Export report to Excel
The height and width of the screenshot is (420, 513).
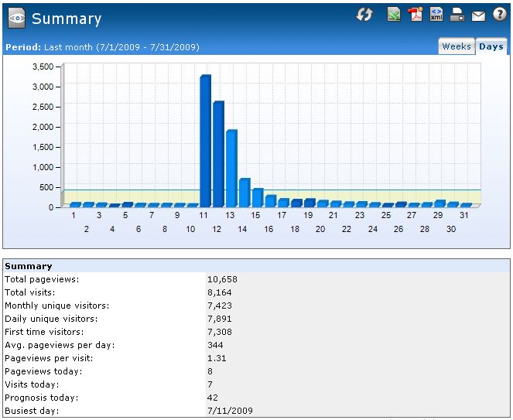(x=394, y=15)
